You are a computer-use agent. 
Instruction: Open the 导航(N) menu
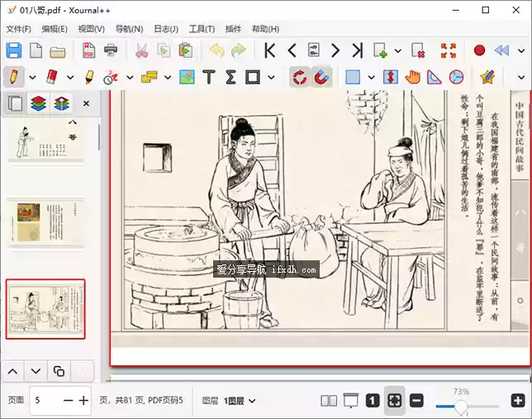(x=129, y=29)
